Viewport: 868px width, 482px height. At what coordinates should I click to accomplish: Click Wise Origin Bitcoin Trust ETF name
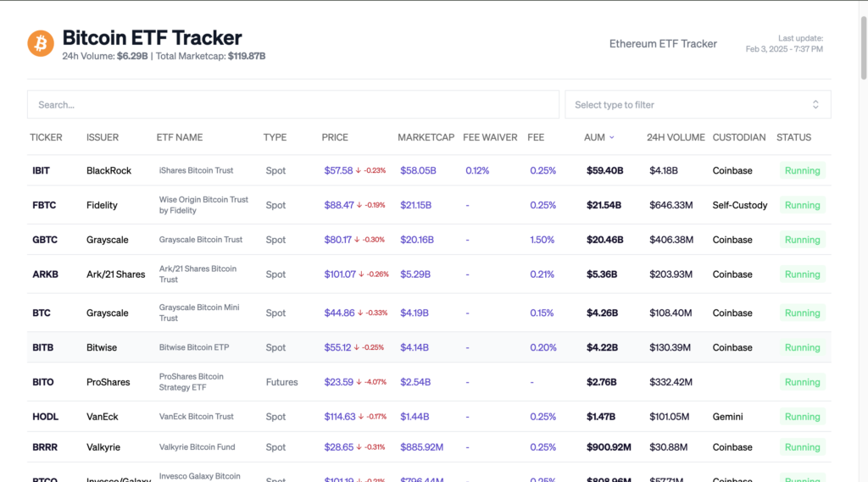tap(203, 205)
